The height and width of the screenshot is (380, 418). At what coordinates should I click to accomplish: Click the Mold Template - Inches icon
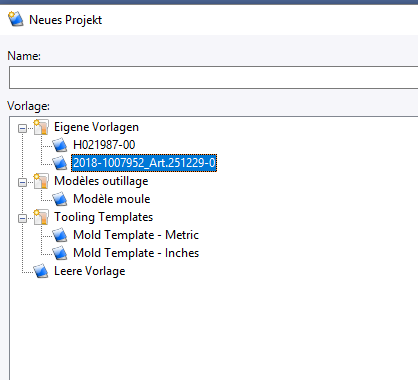[60, 253]
